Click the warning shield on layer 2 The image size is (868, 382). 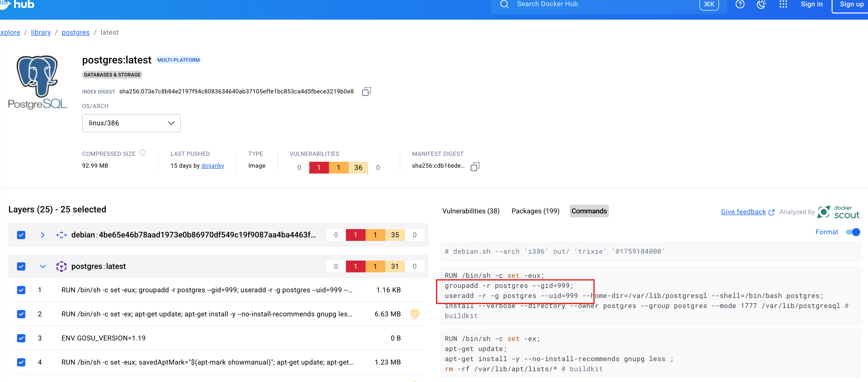click(415, 314)
